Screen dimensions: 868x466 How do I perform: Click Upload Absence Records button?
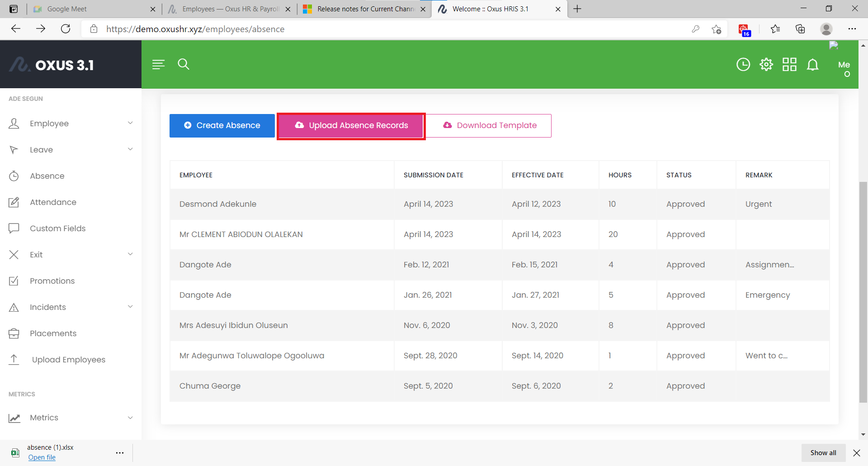[x=351, y=126]
